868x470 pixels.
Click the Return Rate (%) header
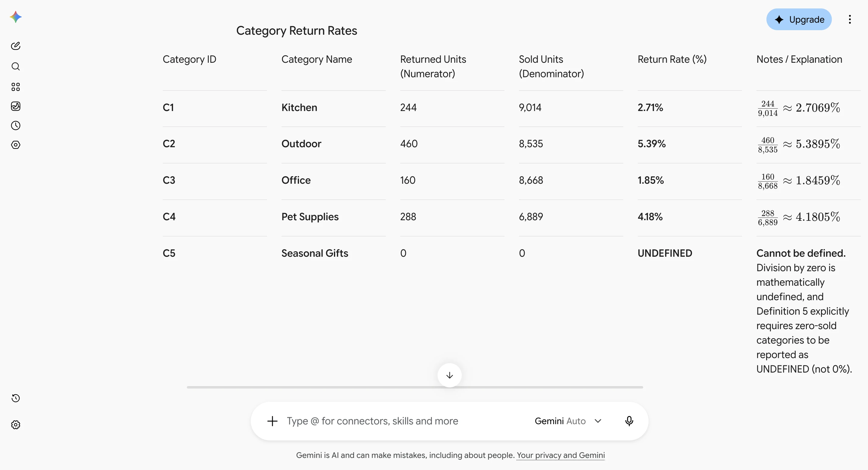tap(672, 59)
